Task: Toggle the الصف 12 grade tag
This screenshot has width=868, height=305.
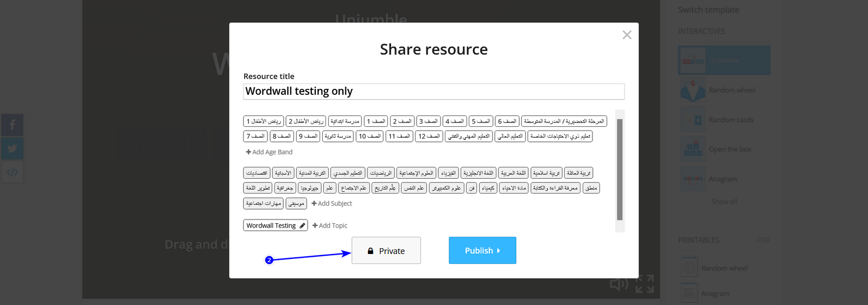Action: pos(429,137)
